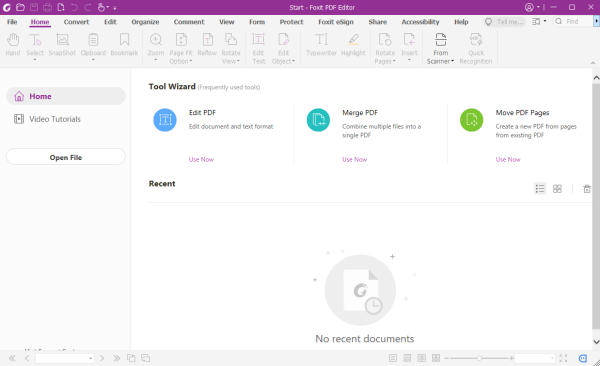
Task: Click Use Now under Edit PDF
Action: point(201,159)
